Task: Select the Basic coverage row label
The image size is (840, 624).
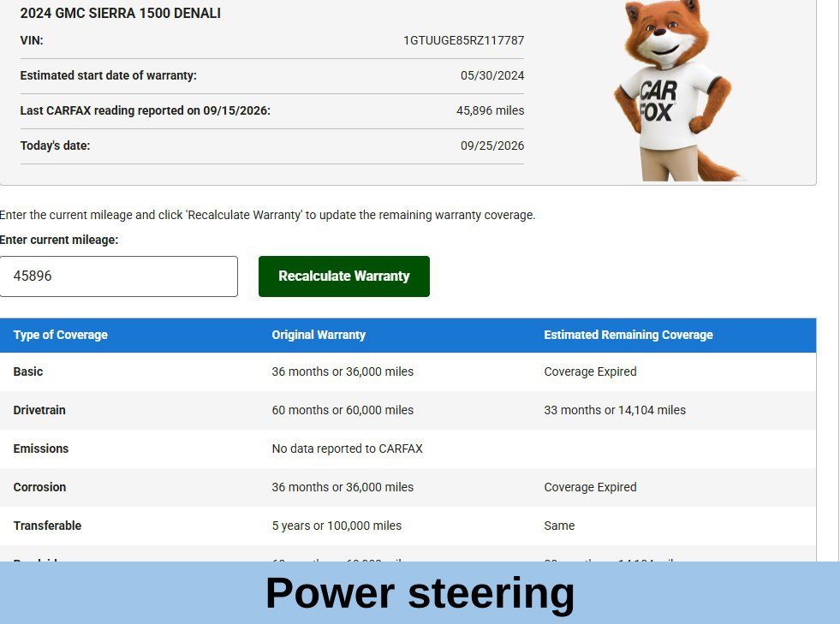Action: point(28,371)
